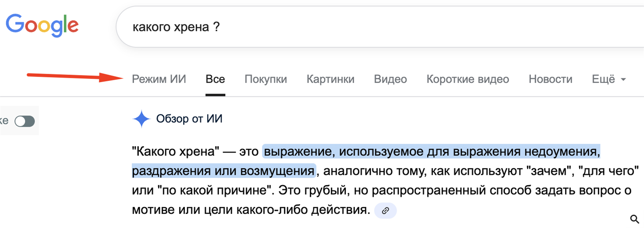644x228 pixels.
Task: Open the Картинки tab
Action: pos(330,79)
